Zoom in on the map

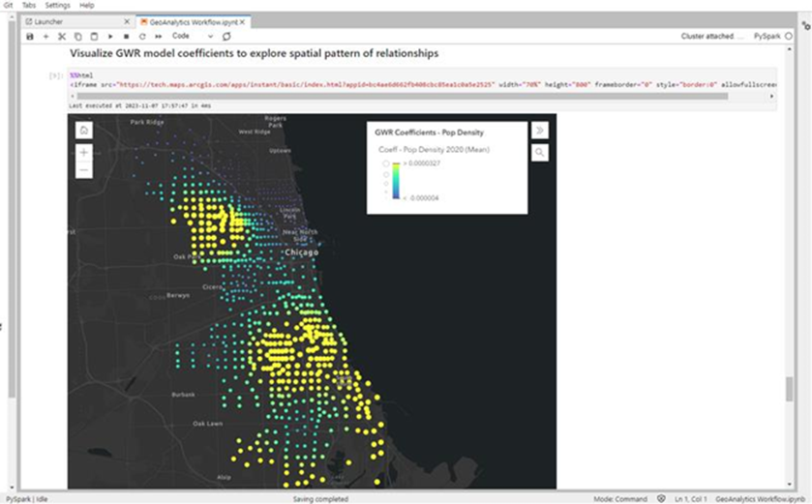point(84,152)
